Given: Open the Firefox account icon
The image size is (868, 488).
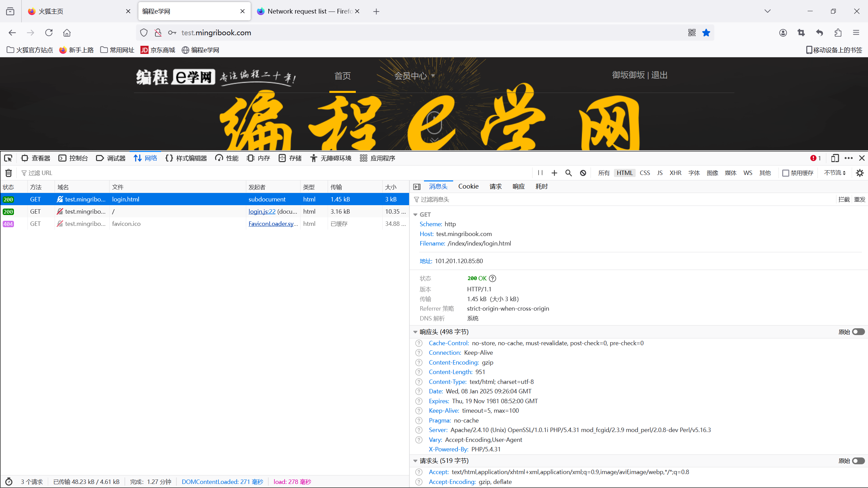Looking at the screenshot, I should (783, 33).
